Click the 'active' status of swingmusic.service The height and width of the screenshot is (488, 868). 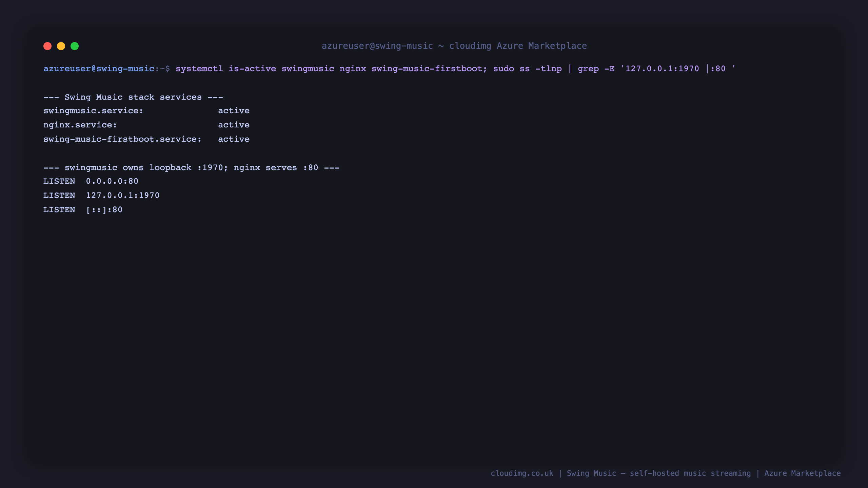pyautogui.click(x=234, y=111)
